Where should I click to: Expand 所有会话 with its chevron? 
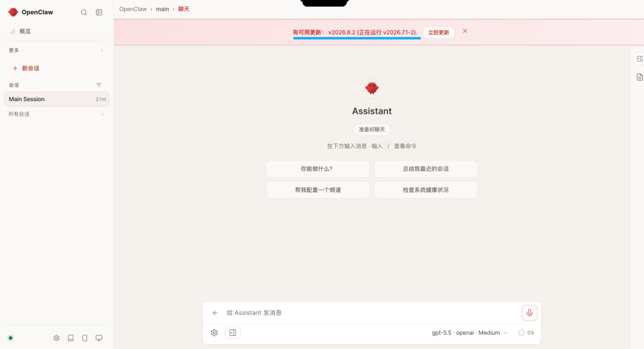pos(103,114)
